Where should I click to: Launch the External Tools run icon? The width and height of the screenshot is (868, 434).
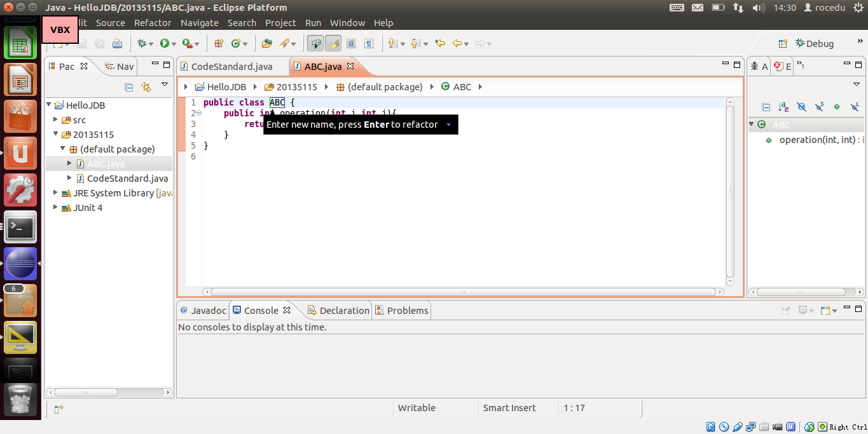point(187,43)
